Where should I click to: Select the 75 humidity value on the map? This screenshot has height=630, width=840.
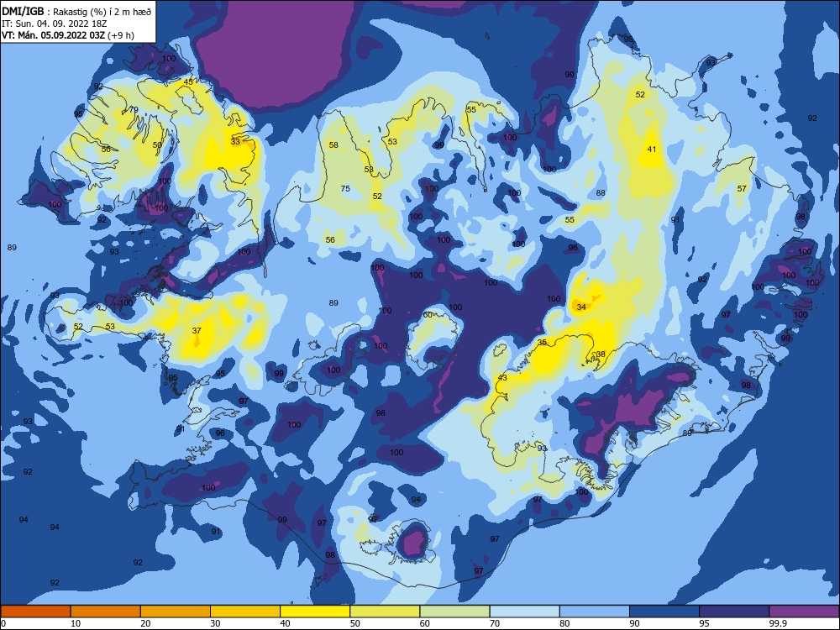coord(345,188)
